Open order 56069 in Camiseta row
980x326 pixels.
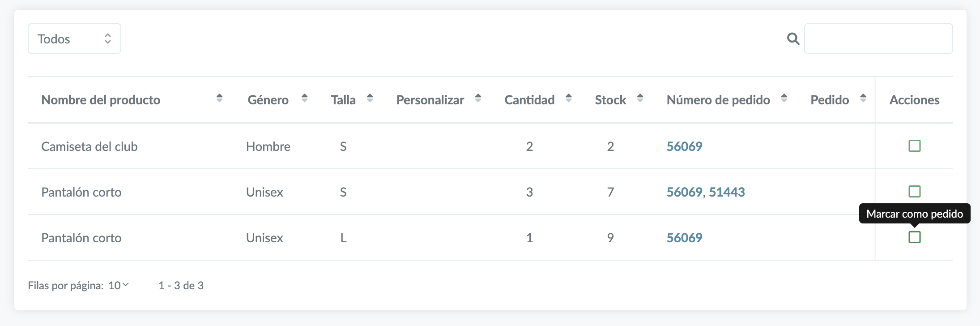pyautogui.click(x=684, y=146)
